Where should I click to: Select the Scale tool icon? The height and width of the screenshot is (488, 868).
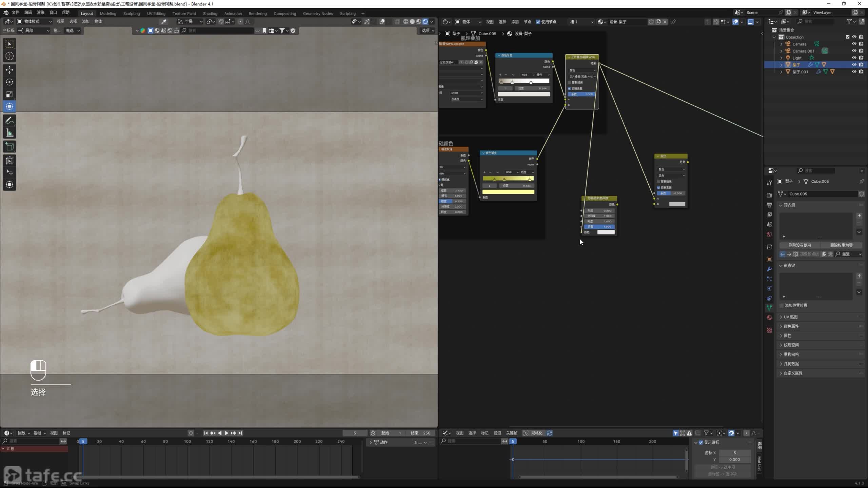click(9, 94)
